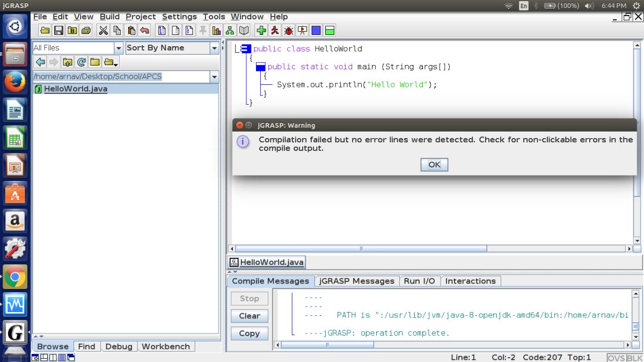Open the Tools menu
The image size is (644, 362).
214,17
